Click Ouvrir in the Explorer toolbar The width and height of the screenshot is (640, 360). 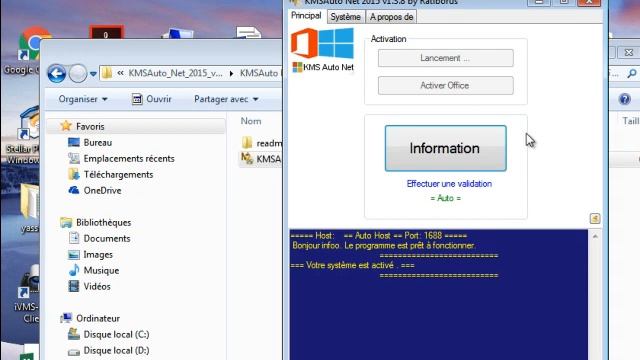(x=152, y=99)
